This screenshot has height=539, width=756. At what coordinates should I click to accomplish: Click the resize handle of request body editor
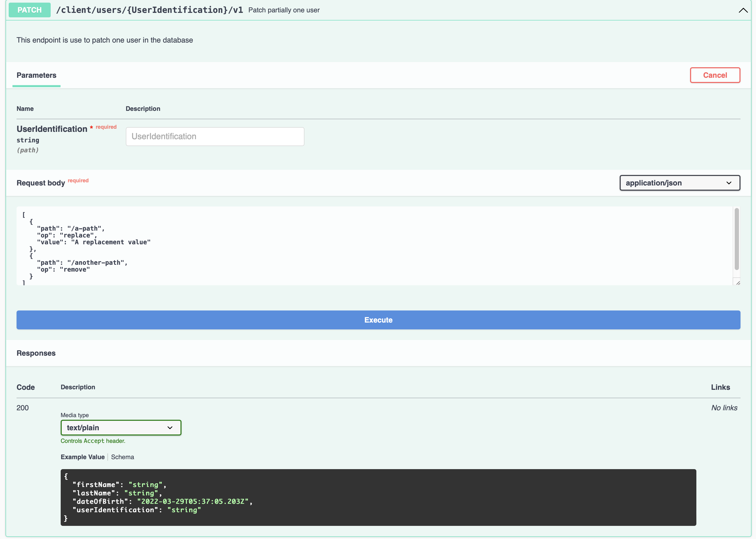click(x=737, y=282)
